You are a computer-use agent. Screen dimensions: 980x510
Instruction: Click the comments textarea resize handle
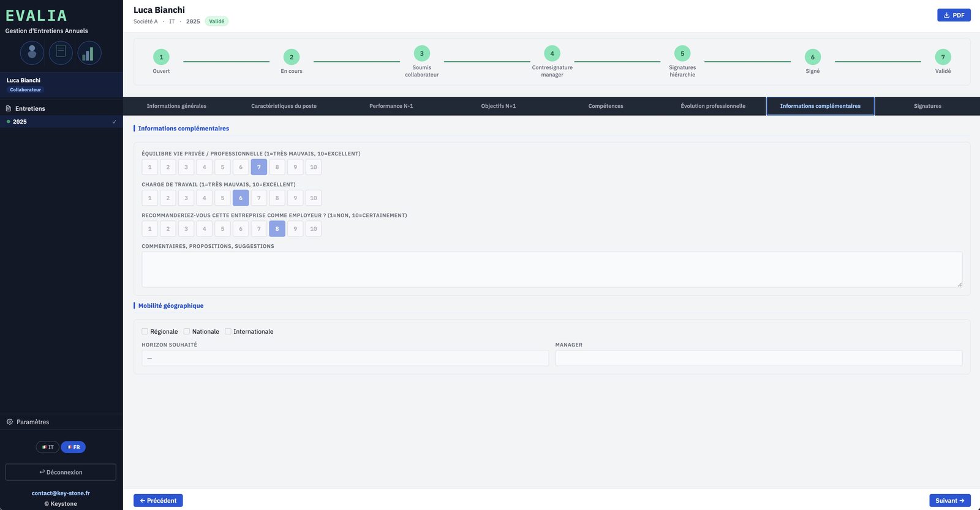coord(959,284)
